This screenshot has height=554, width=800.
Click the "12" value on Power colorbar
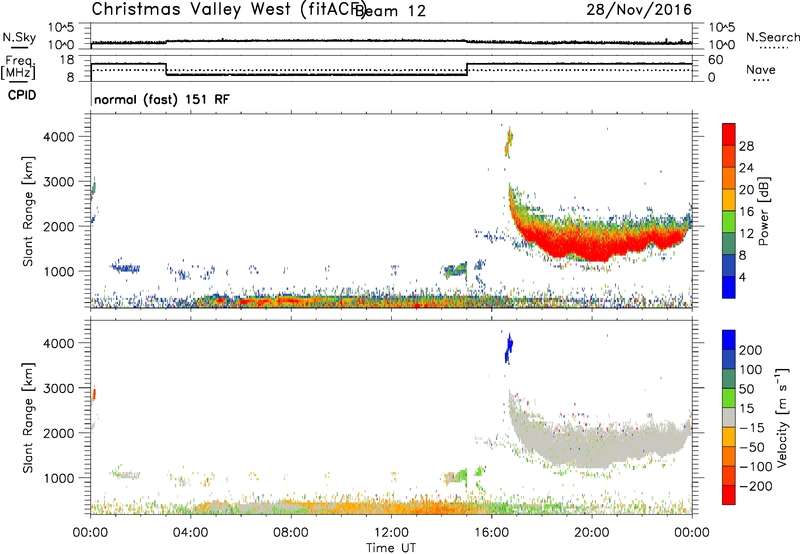click(x=746, y=233)
